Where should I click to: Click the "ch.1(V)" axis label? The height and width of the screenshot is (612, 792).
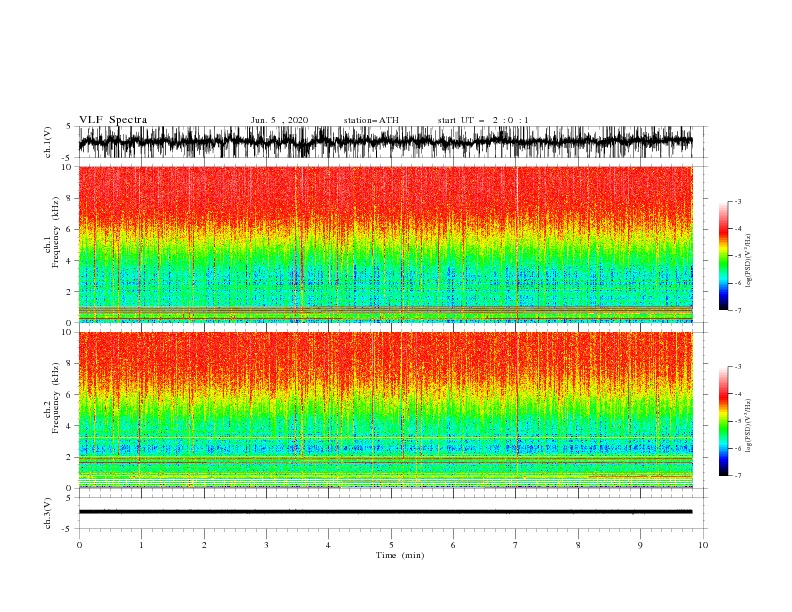pyautogui.click(x=48, y=142)
